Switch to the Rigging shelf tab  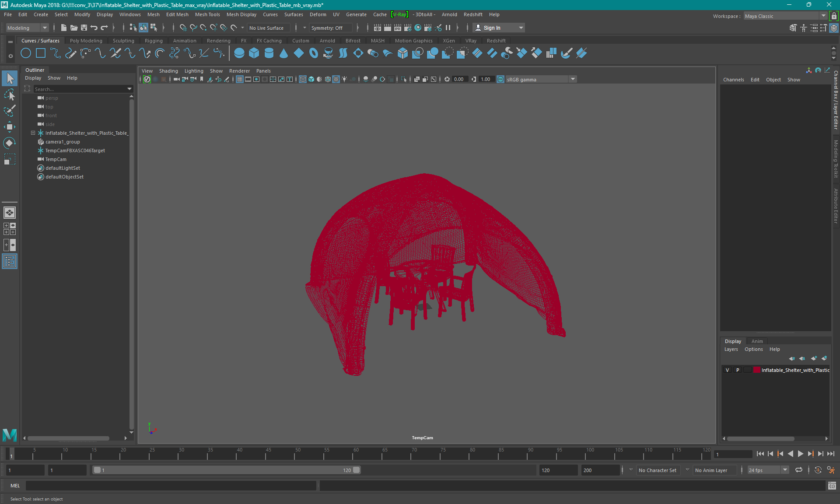(x=154, y=41)
